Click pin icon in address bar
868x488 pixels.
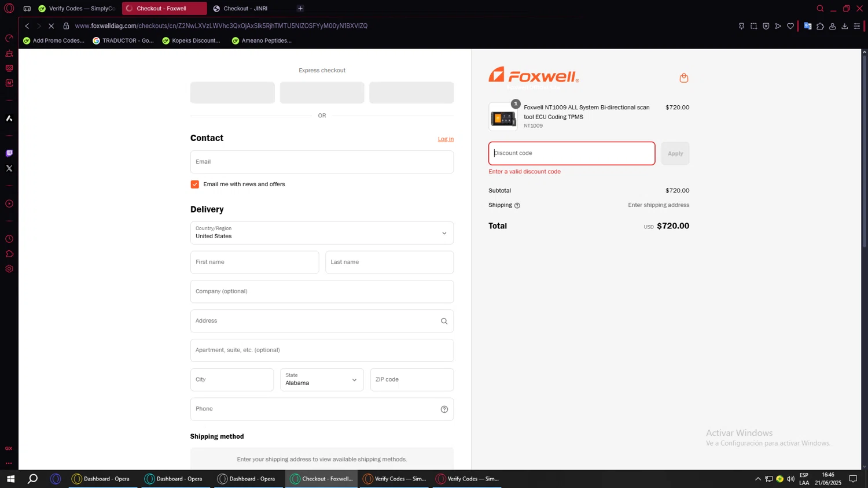(x=741, y=26)
